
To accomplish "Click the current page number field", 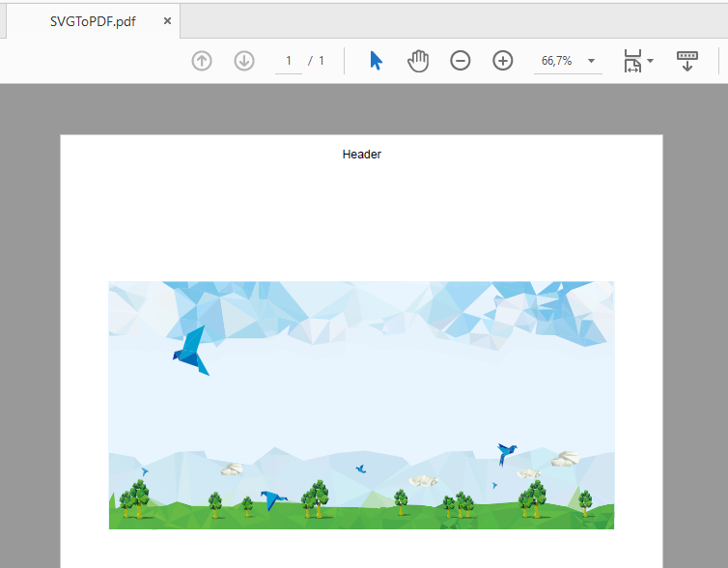I will (289, 61).
